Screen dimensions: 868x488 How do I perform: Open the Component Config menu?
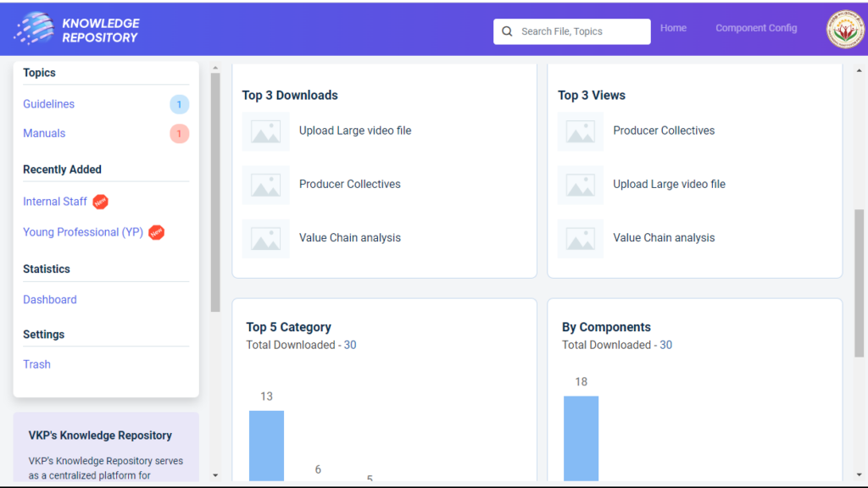click(756, 28)
